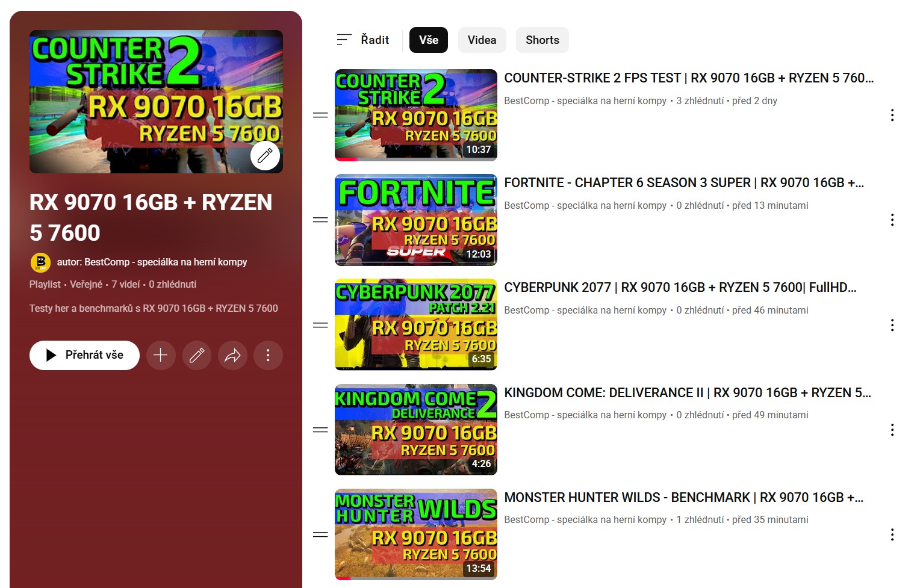Screen dimensions: 923x588
Task: Click channel name under Kingdom Come video
Action: click(x=585, y=415)
